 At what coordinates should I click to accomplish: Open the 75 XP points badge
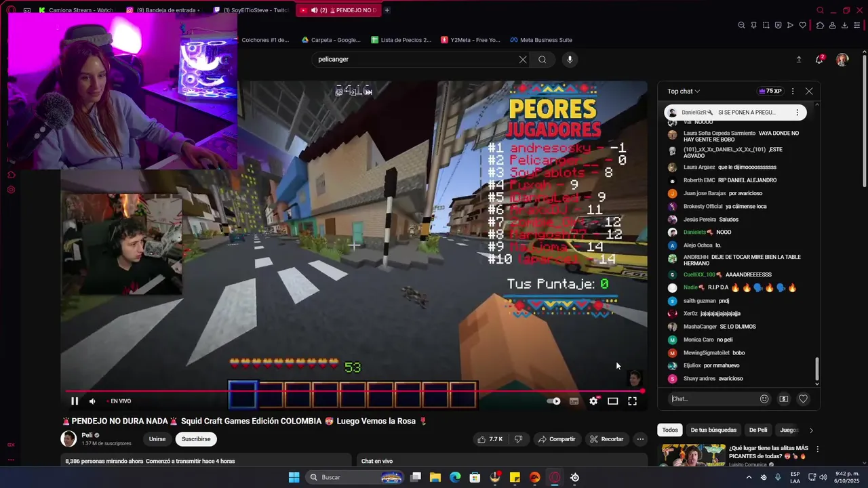pos(770,91)
